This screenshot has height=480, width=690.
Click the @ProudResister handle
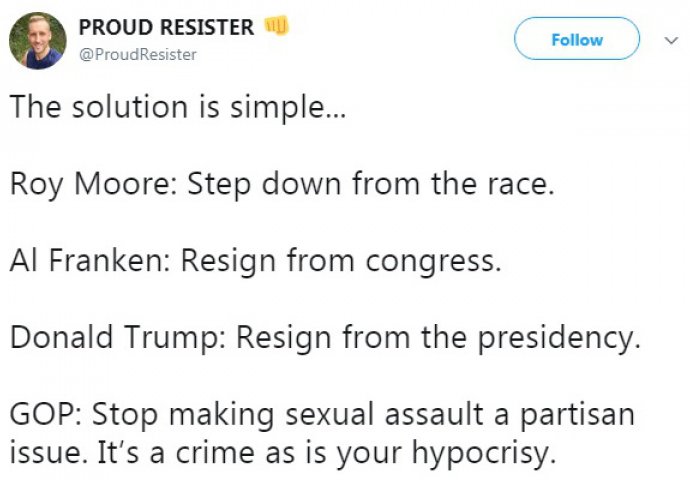point(137,55)
